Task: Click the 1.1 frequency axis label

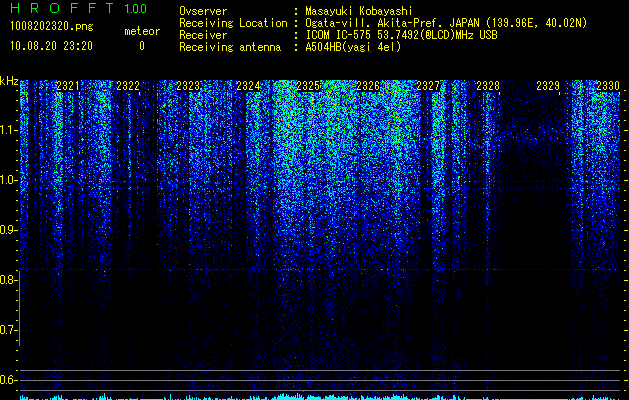Action: tap(8, 130)
